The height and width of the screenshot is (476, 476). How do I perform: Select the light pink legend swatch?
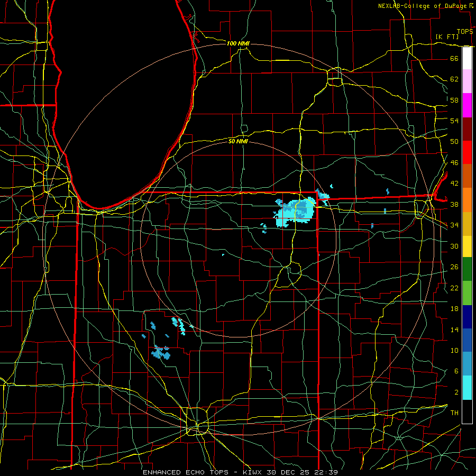point(467,81)
